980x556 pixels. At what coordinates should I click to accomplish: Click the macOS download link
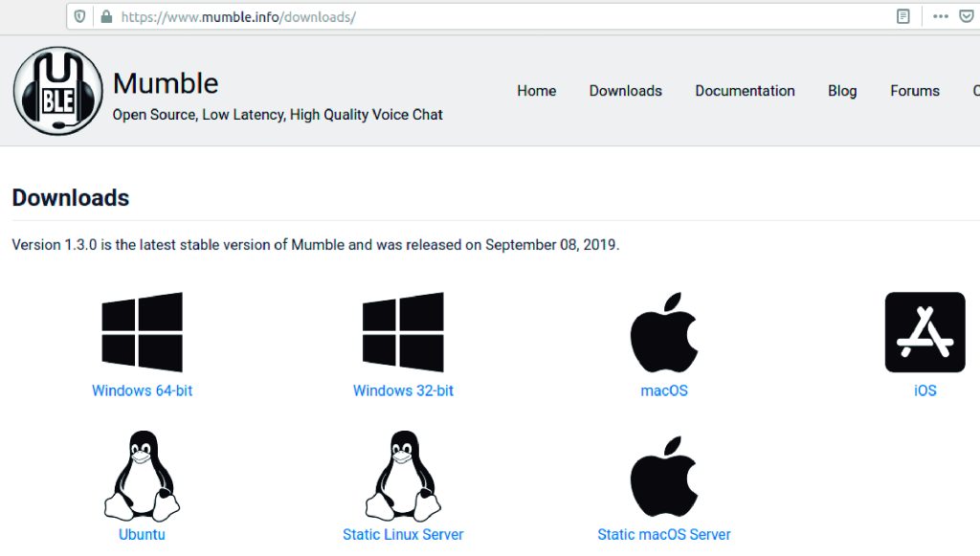(664, 391)
